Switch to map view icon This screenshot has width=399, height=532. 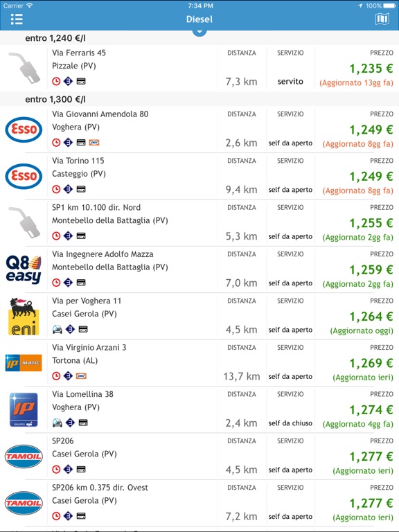[x=382, y=19]
